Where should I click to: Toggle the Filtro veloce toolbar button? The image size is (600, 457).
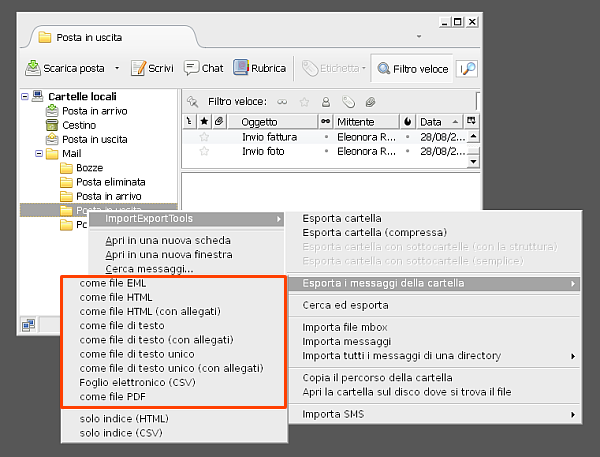click(x=412, y=69)
